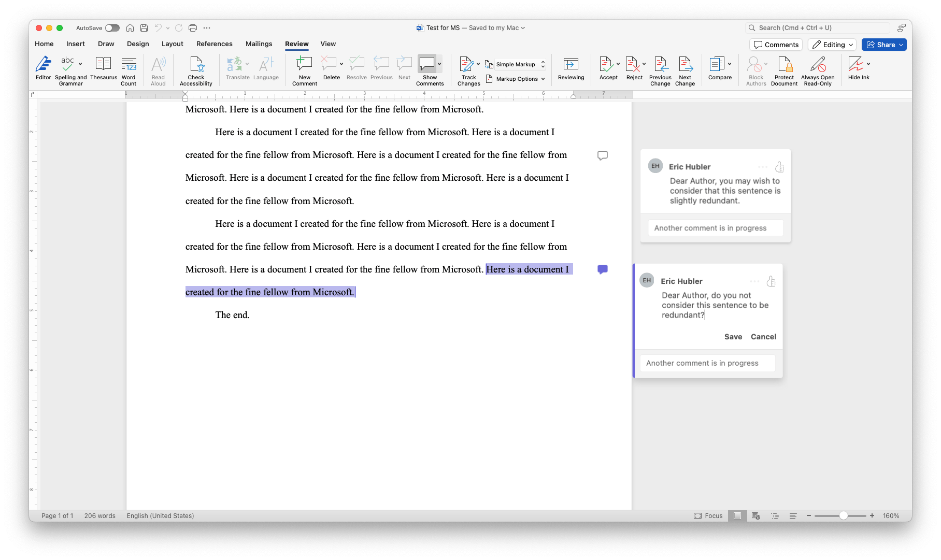The image size is (941, 560).
Task: Insert a New Comment
Action: click(304, 71)
